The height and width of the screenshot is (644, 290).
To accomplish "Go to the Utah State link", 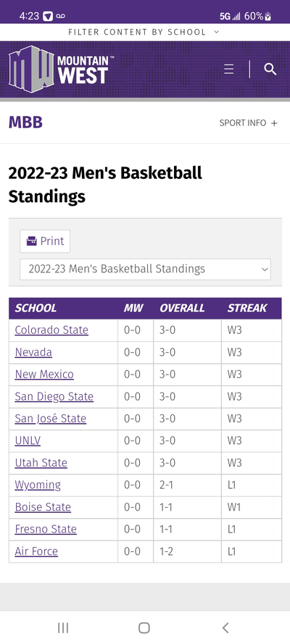I will (41, 463).
